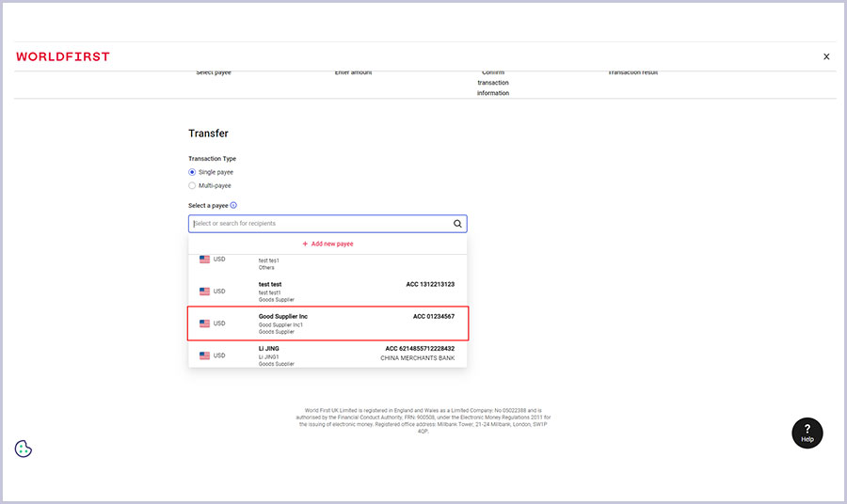This screenshot has height=504, width=847.
Task: Focus the search for recipients field
Action: 320,224
